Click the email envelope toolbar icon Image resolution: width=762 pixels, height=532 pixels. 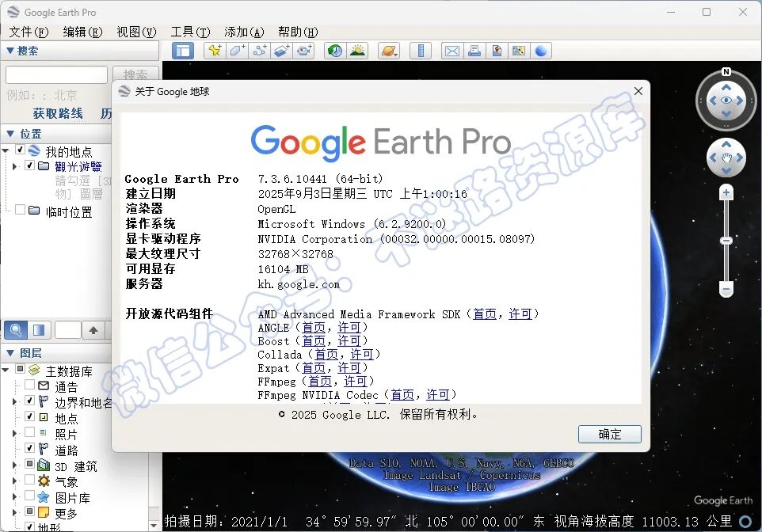452,51
